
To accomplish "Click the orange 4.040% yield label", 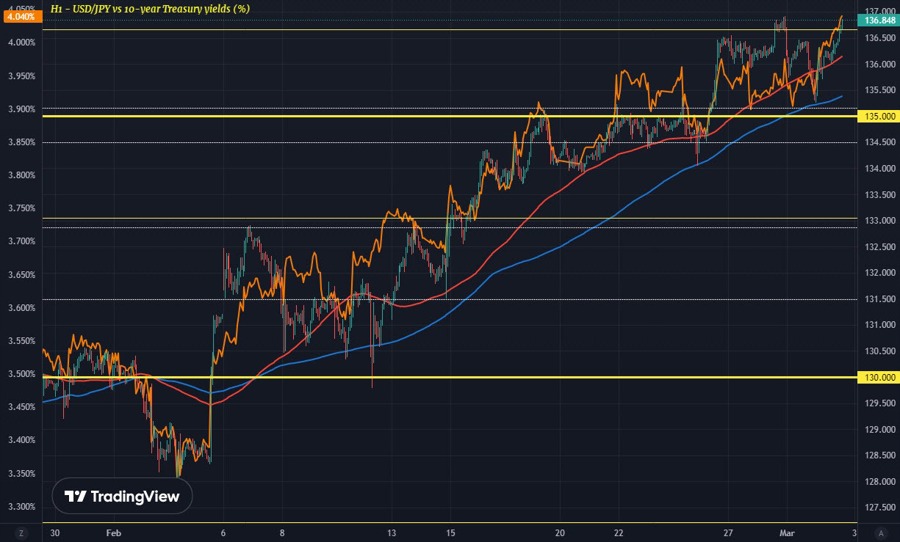I will (21, 17).
